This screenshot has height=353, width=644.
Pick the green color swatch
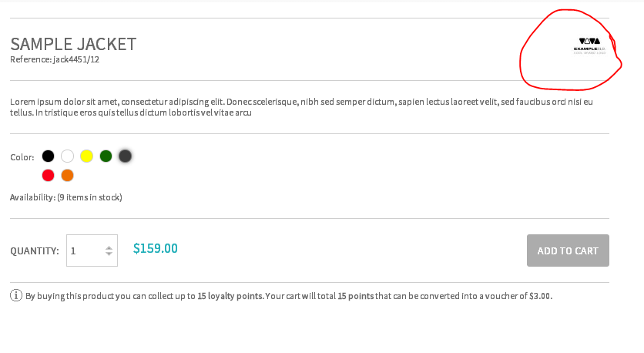pyautogui.click(x=106, y=156)
